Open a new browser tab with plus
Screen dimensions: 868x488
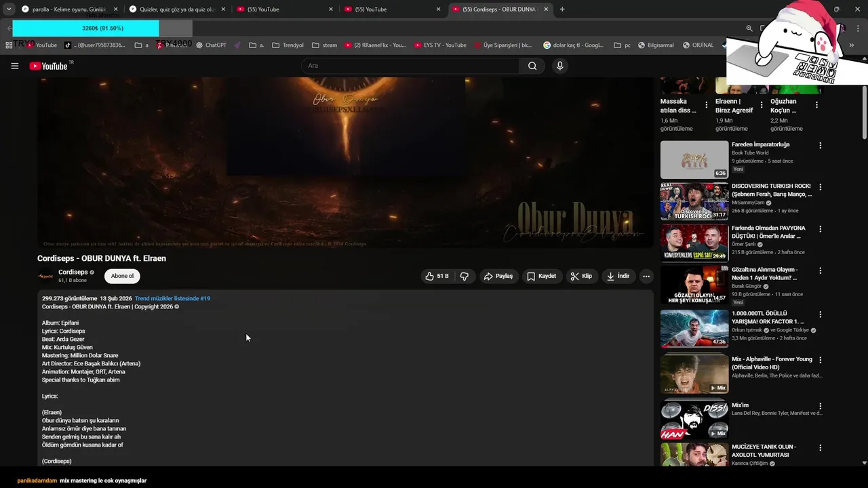click(x=562, y=9)
